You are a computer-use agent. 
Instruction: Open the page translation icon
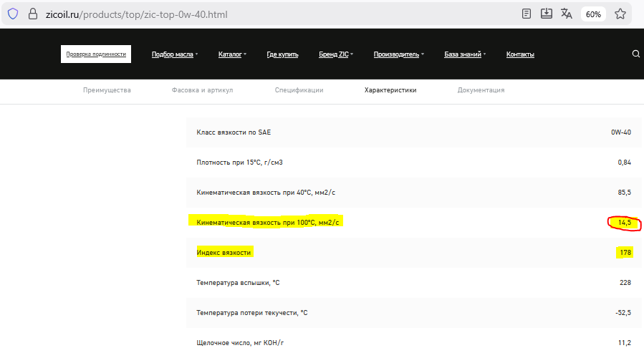click(x=567, y=14)
